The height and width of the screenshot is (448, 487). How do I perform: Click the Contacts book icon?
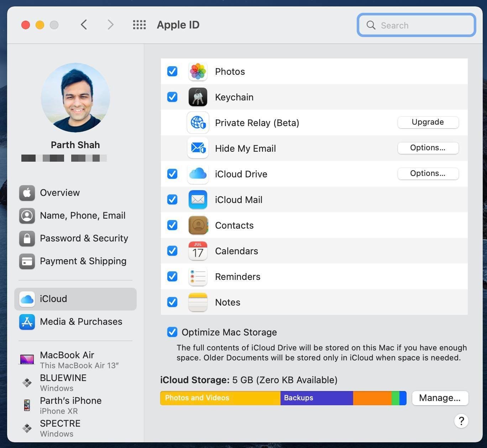pyautogui.click(x=198, y=225)
